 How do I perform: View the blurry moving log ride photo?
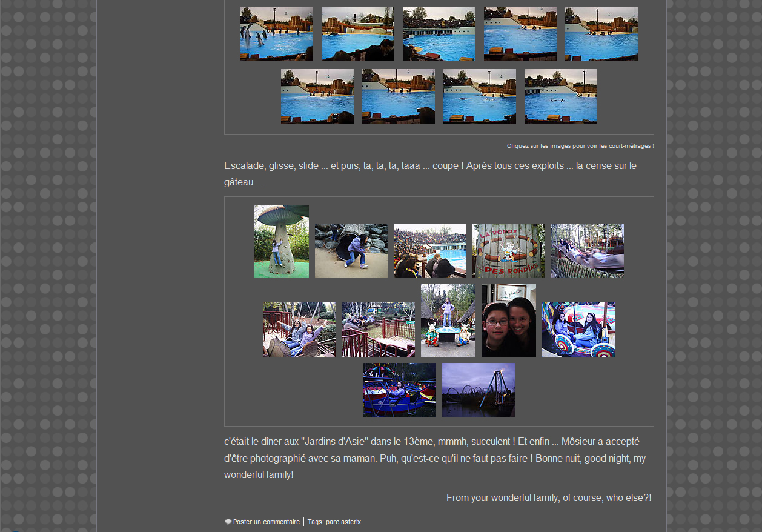(587, 251)
